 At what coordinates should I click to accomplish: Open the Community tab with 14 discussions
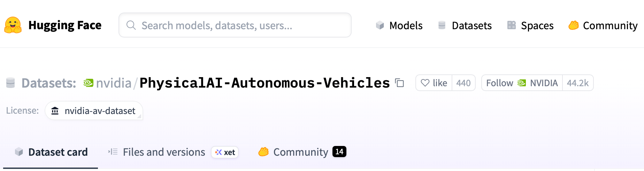pyautogui.click(x=302, y=152)
